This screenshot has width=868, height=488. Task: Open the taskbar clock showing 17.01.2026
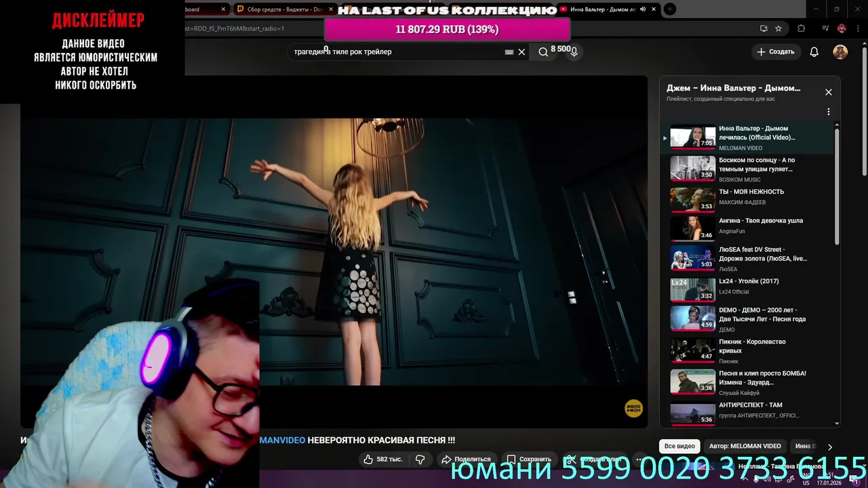829,479
